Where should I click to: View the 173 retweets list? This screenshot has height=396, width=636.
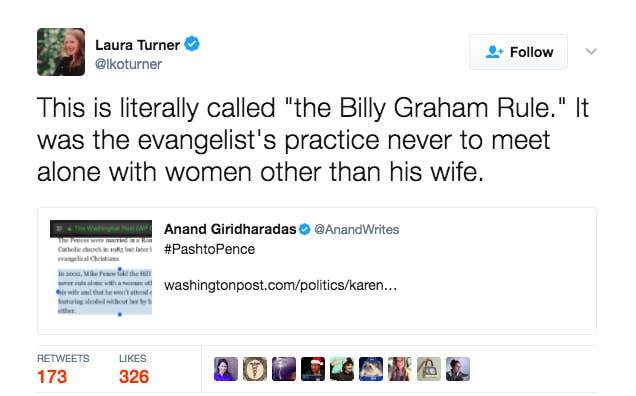(63, 370)
